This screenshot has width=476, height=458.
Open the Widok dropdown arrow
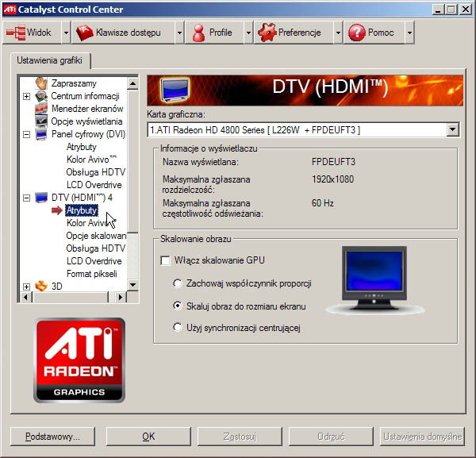[66, 33]
